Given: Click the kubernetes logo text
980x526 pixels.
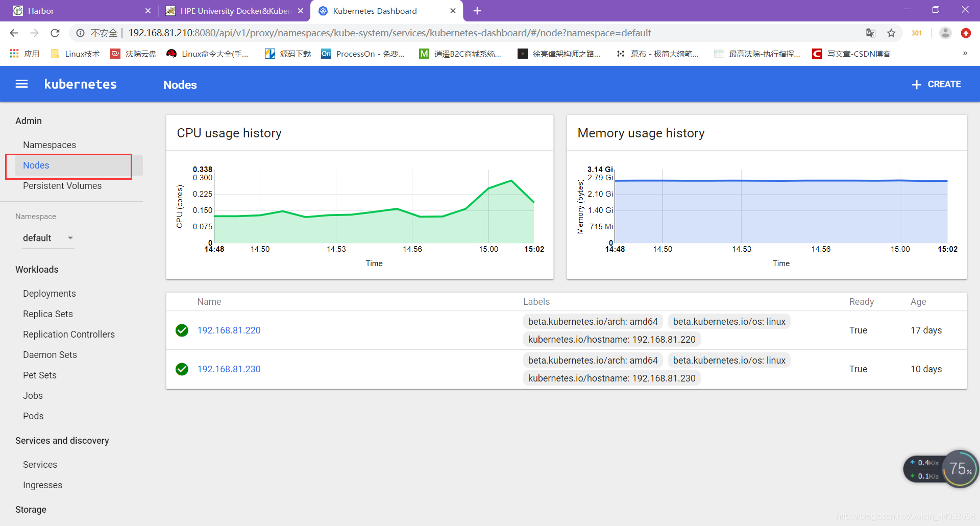Looking at the screenshot, I should pos(80,84).
